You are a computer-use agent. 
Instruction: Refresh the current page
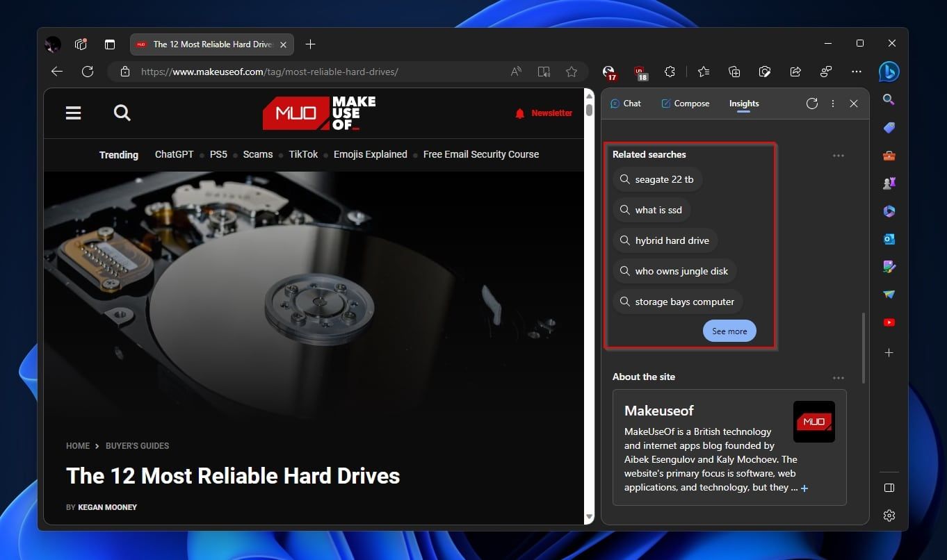[88, 72]
